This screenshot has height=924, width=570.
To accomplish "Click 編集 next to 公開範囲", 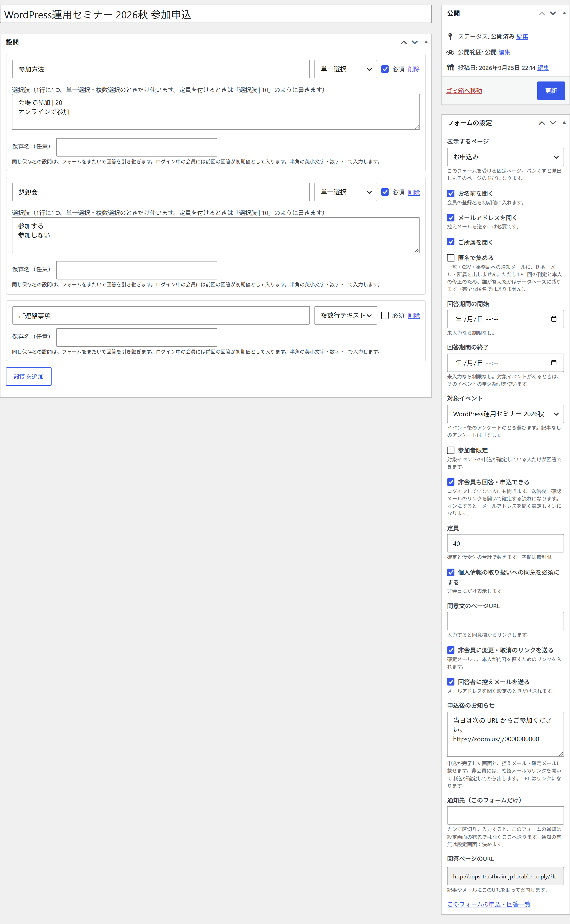I will 504,52.
